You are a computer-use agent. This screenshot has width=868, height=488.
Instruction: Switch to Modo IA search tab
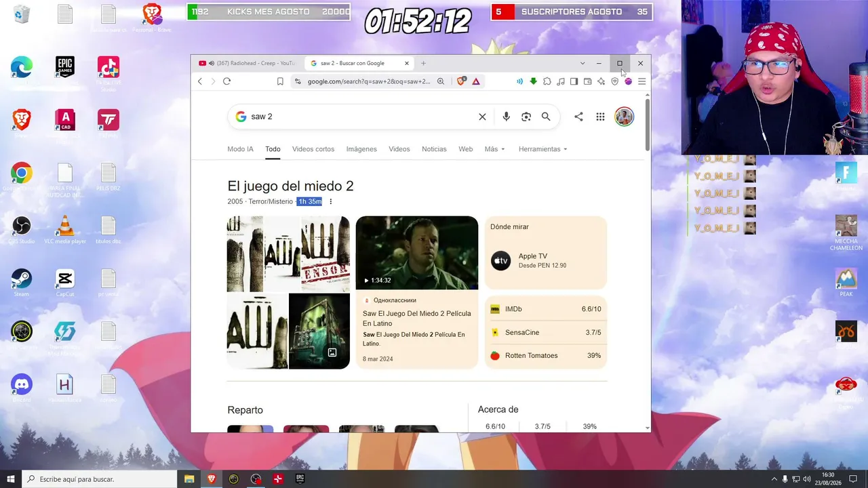click(x=240, y=149)
